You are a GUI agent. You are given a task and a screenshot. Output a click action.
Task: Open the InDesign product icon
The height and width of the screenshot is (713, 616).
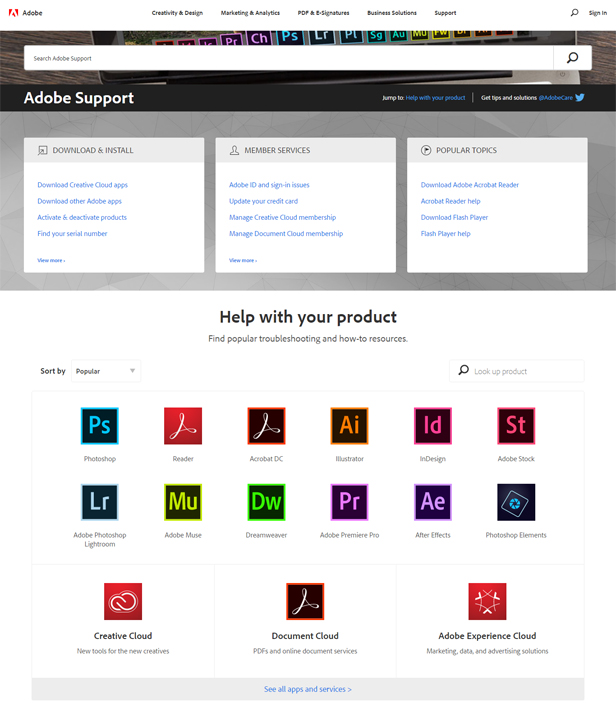(433, 426)
